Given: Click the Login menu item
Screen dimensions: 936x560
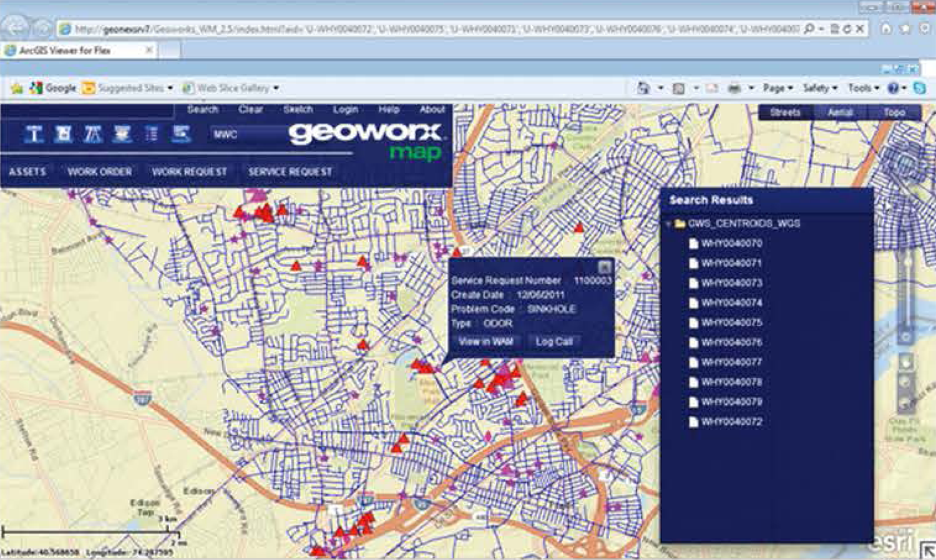Looking at the screenshot, I should coord(345,109).
